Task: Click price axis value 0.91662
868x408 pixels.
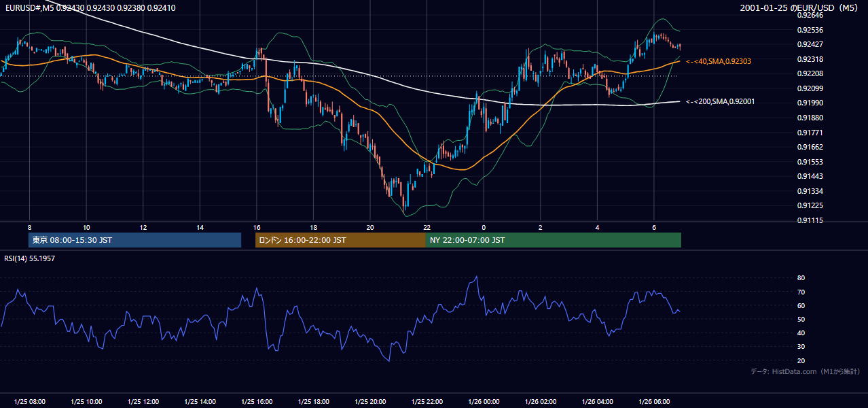Action: pos(810,147)
